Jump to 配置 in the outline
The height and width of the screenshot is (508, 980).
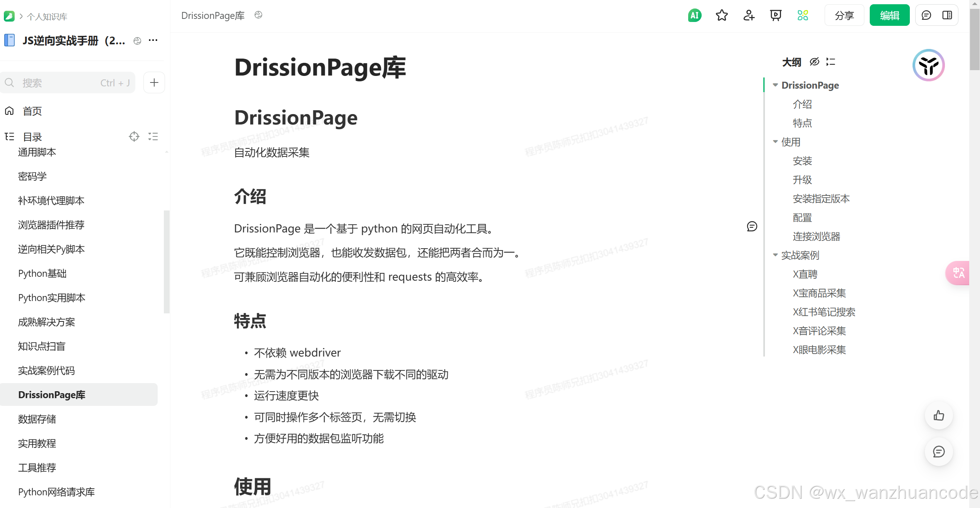802,217
